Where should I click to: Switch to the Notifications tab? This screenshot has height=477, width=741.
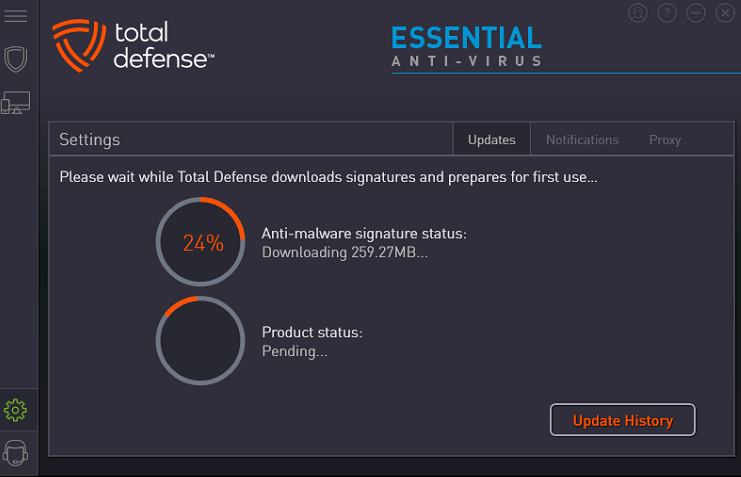582,139
